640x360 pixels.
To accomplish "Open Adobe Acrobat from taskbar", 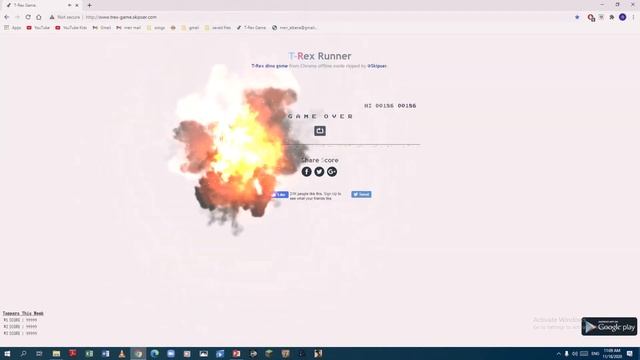I will [73, 353].
